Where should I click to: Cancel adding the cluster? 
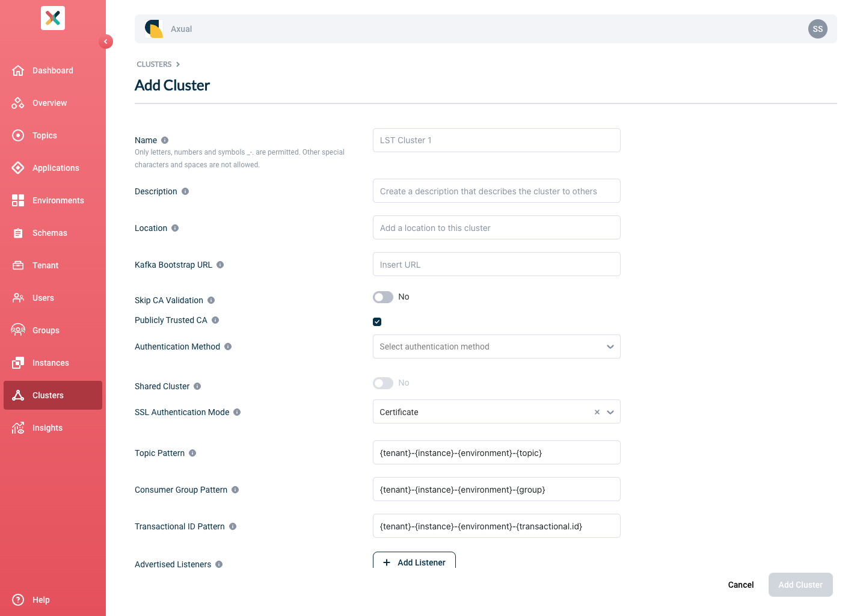coord(741,585)
